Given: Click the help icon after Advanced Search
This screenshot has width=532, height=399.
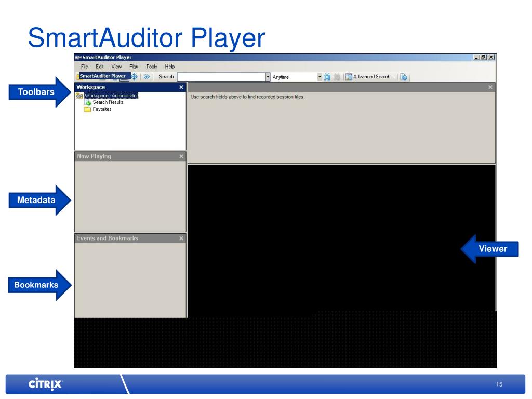Looking at the screenshot, I should [x=403, y=77].
